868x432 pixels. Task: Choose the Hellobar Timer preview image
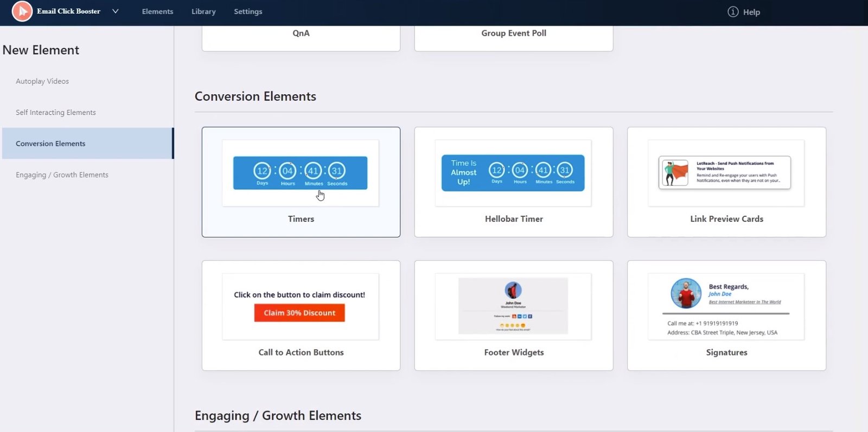[513, 173]
